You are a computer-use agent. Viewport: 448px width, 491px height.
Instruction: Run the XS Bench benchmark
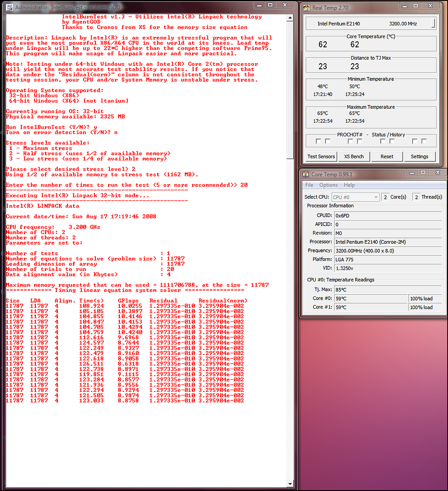point(353,156)
